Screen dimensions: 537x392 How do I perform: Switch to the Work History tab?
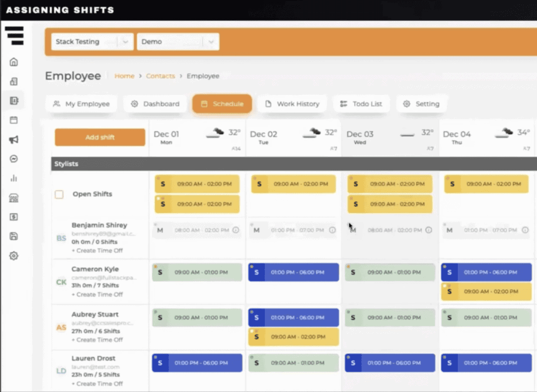click(292, 104)
